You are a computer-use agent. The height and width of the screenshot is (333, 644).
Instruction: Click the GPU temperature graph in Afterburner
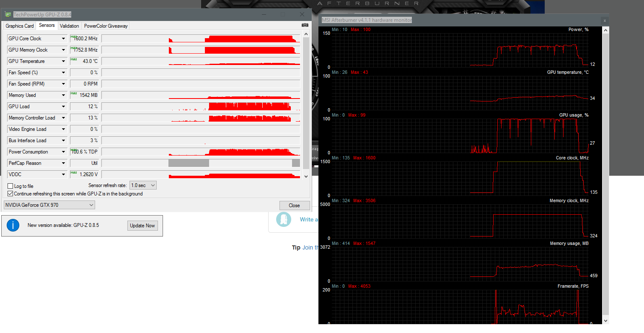coord(460,93)
